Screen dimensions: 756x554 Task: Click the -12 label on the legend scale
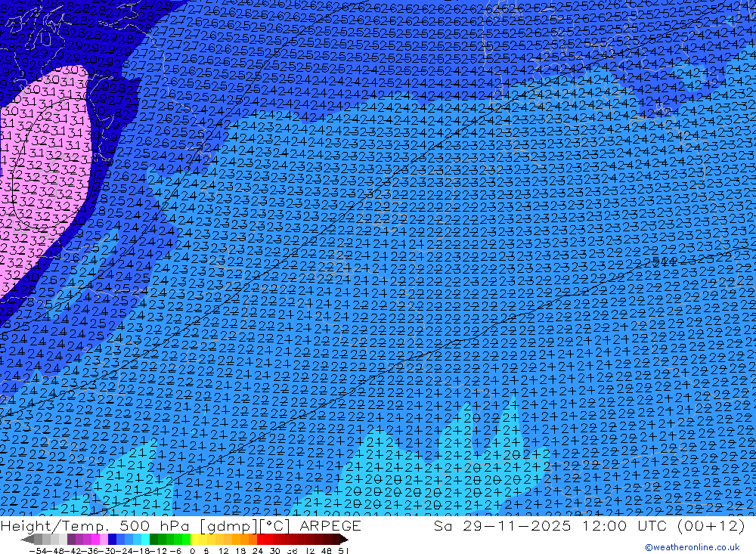point(158,551)
